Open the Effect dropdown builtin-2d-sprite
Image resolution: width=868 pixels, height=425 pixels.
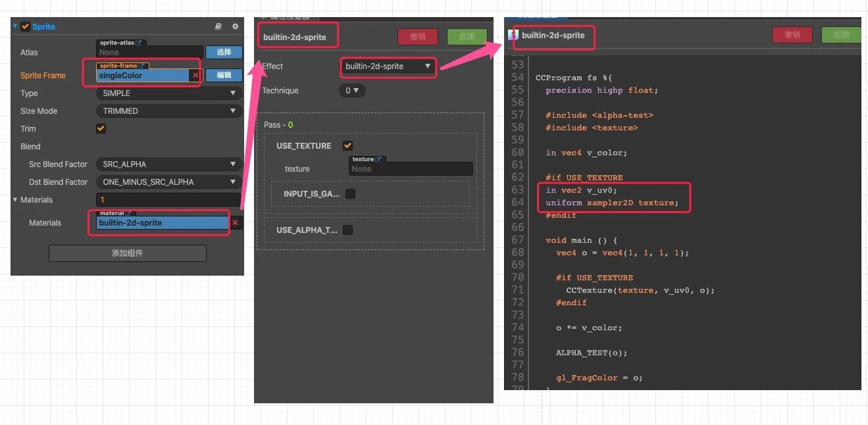(388, 66)
